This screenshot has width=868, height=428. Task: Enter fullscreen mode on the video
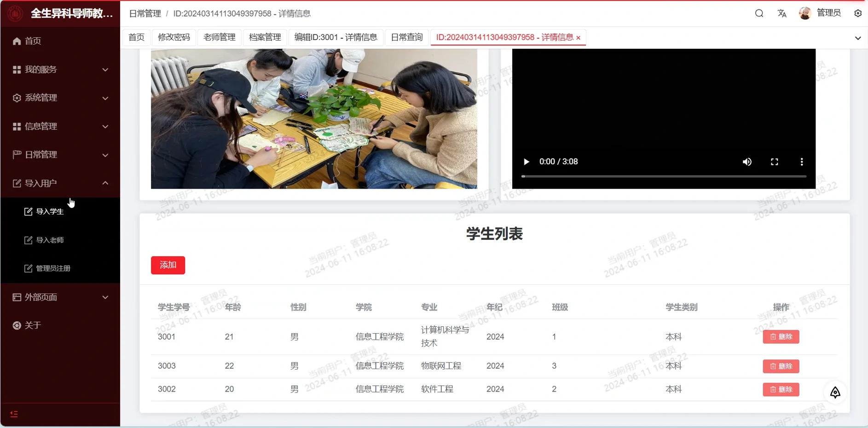click(774, 162)
